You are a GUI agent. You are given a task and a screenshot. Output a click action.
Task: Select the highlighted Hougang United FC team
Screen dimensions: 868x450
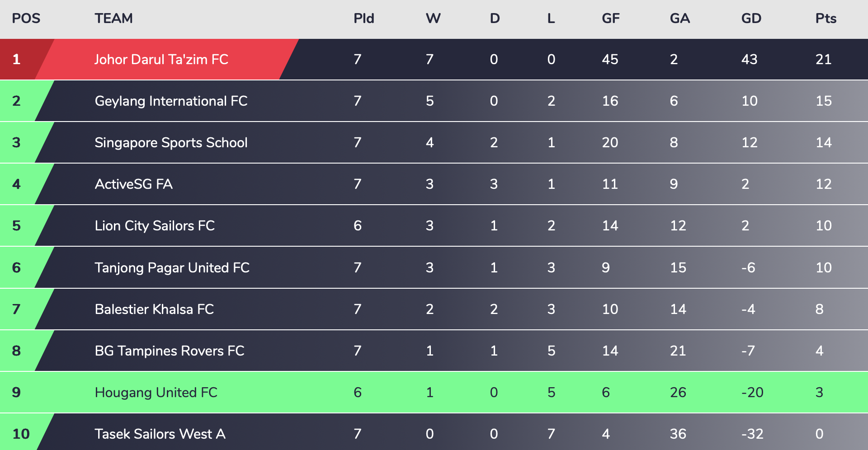coord(156,392)
